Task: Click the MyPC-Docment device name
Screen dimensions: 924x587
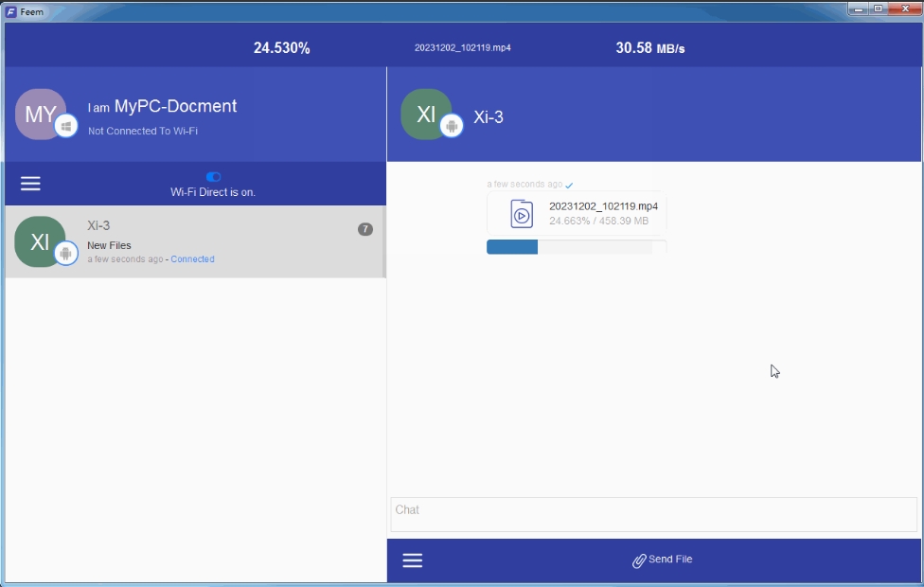Action: coord(175,107)
